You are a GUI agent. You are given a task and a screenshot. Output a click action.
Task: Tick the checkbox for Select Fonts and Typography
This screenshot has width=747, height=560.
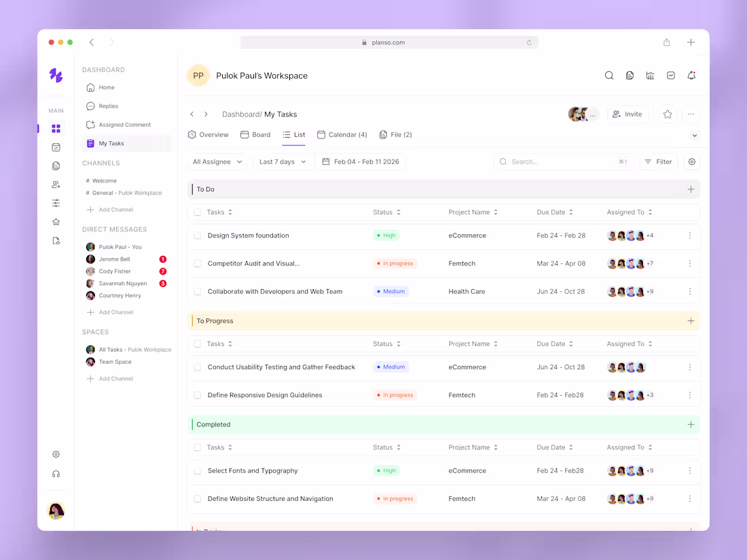[x=197, y=470]
